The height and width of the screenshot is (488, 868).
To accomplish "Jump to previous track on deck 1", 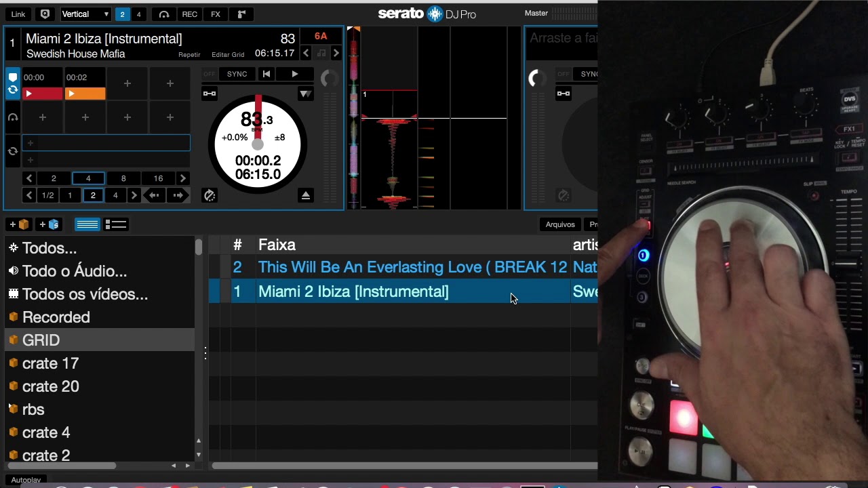I will tap(267, 74).
